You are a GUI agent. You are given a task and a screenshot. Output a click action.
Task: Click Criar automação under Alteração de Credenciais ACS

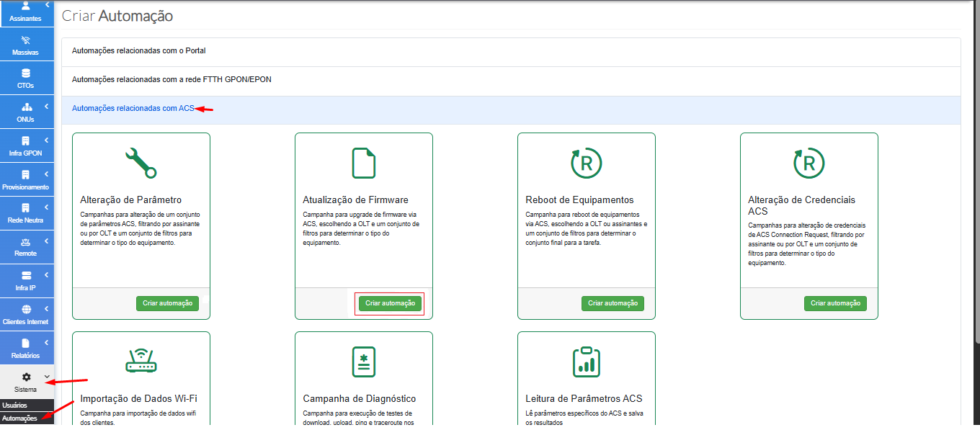click(x=835, y=303)
